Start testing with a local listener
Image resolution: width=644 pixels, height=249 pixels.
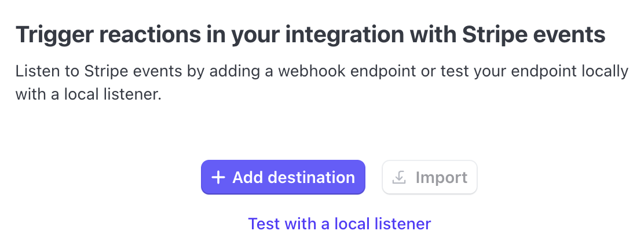[x=339, y=224]
